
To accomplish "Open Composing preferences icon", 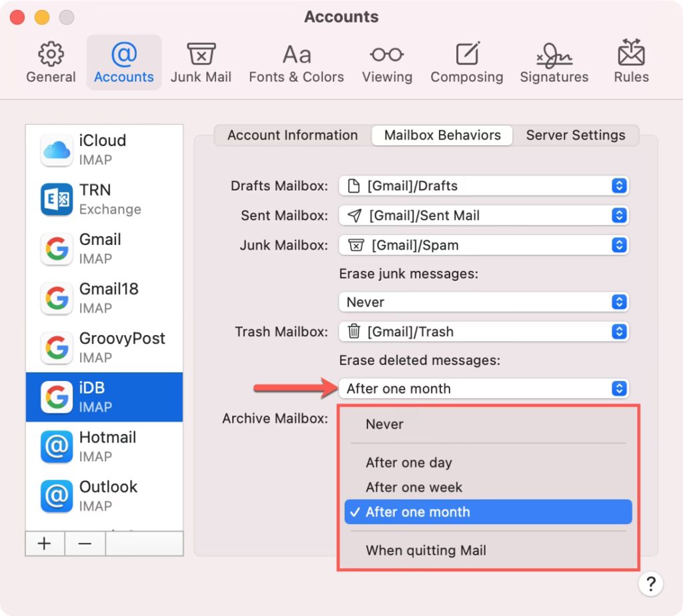I will (x=467, y=55).
